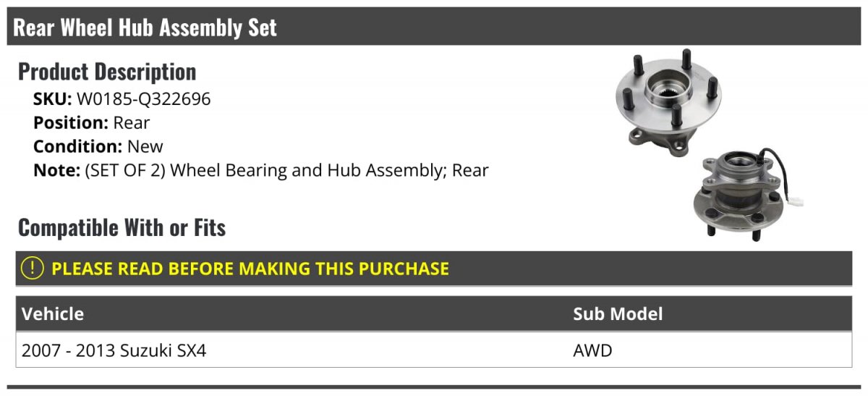This screenshot has width=868, height=396.
Task: Click the exclamation warning icon in banner
Action: click(33, 269)
